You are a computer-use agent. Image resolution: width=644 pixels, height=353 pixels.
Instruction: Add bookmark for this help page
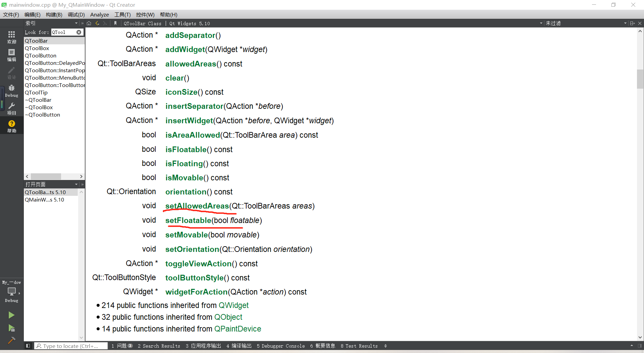point(115,23)
